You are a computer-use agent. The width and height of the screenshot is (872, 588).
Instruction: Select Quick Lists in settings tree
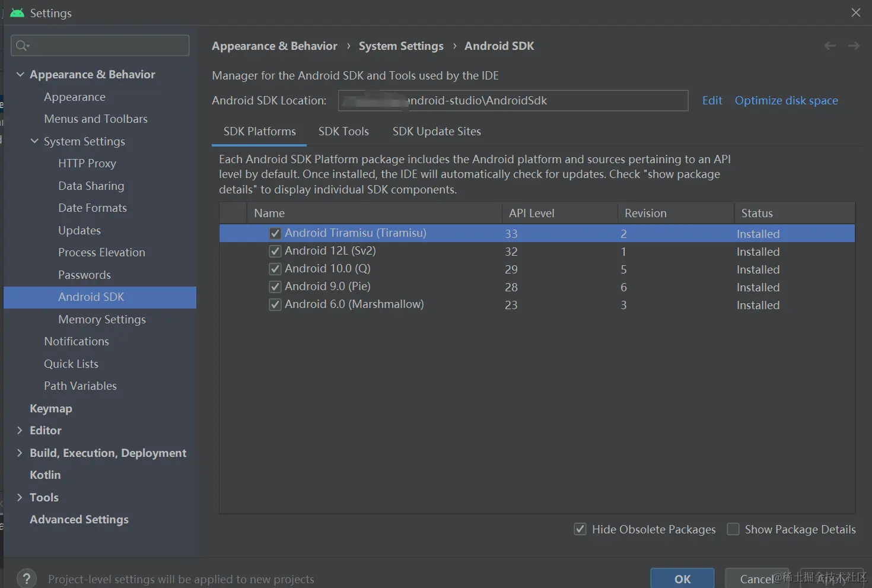(x=71, y=364)
